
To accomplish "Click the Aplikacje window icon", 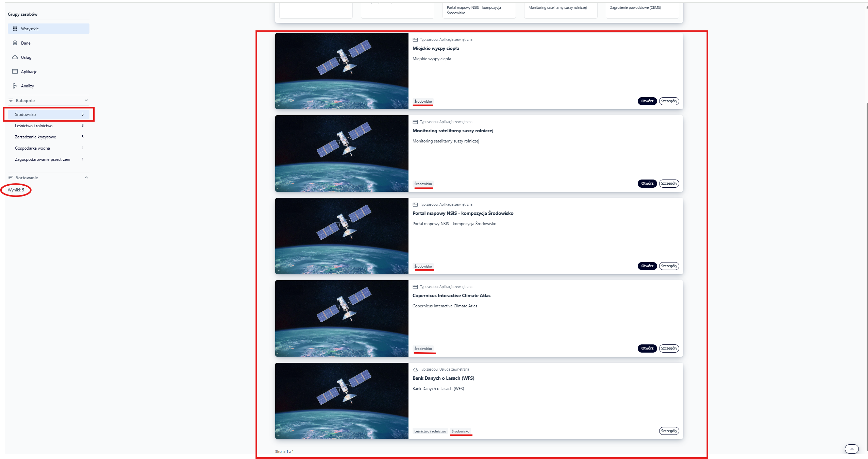I will [15, 72].
